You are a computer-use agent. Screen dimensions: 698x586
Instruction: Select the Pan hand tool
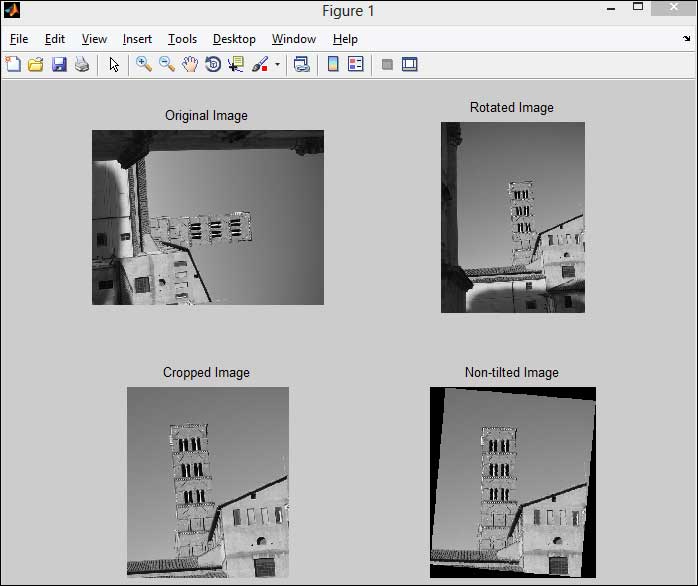click(190, 64)
